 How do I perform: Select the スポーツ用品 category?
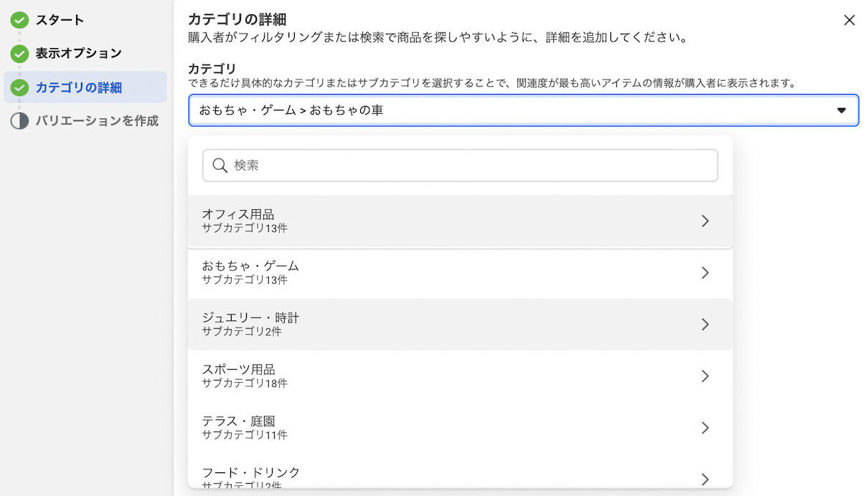(x=238, y=370)
